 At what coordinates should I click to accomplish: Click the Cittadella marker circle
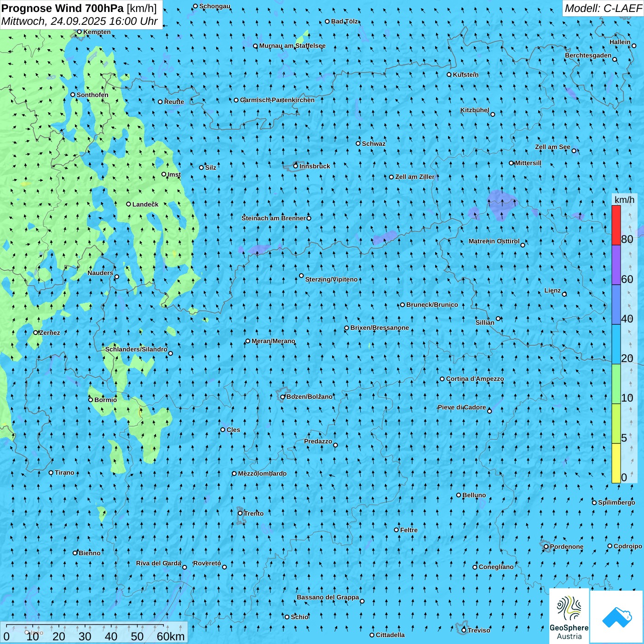[372, 635]
